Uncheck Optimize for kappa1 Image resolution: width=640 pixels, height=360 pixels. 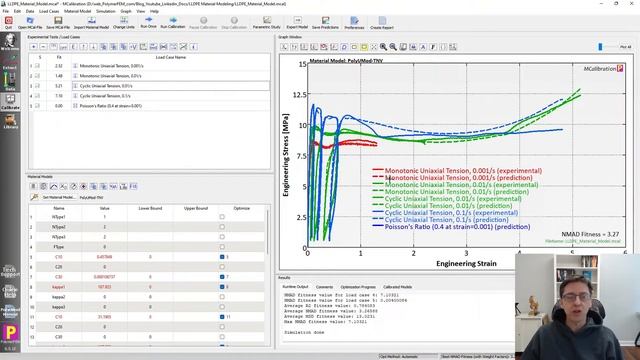pos(222,287)
